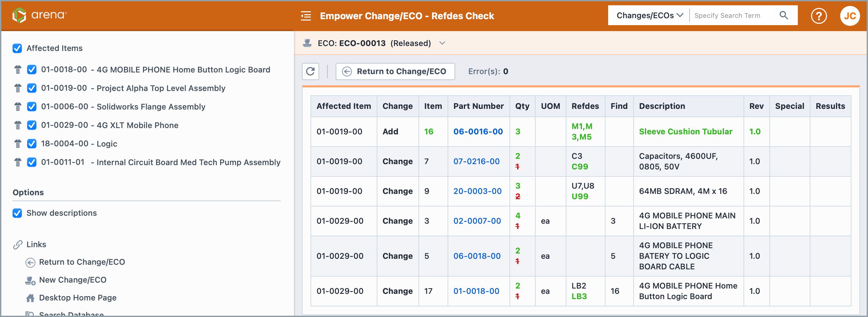Click the UOM column header
This screenshot has width=868, height=317.
click(550, 106)
